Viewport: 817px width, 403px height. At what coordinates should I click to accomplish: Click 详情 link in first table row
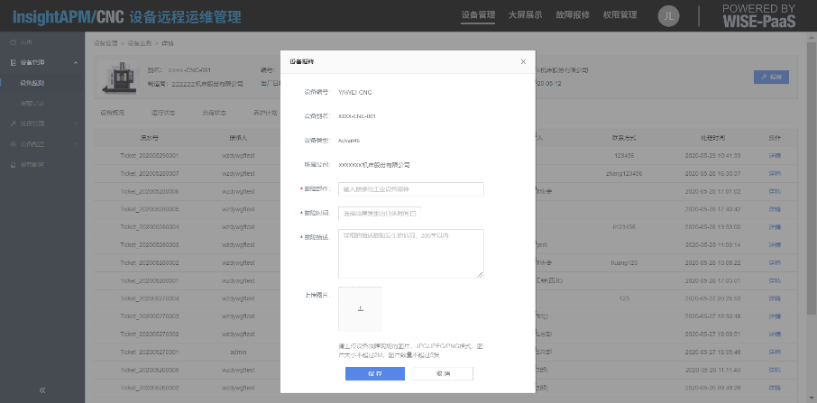tap(774, 156)
